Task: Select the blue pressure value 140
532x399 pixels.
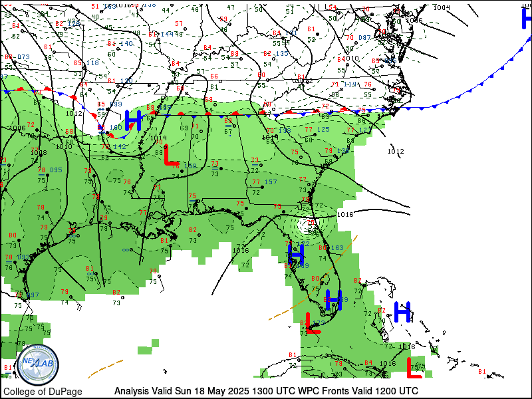Action: [x=126, y=43]
